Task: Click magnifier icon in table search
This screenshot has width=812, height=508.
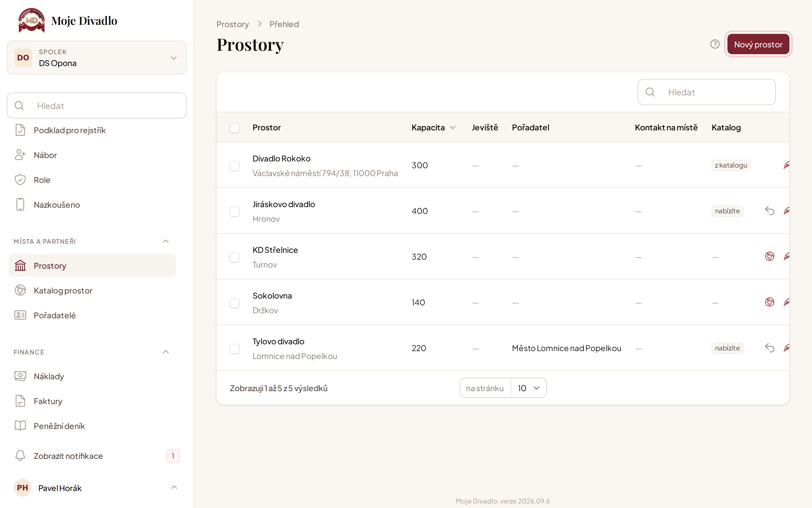Action: point(650,92)
